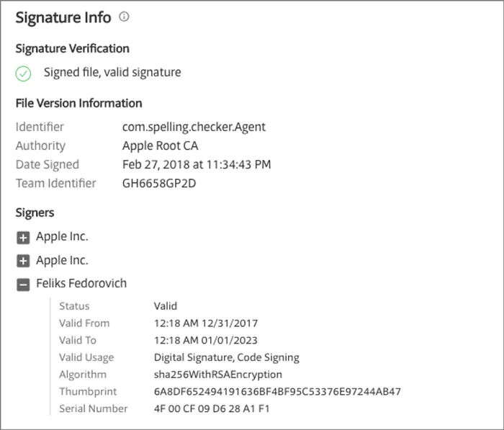The image size is (504, 430).
Task: Click the green valid signature checkmark icon
Action: pyautogui.click(x=23, y=73)
